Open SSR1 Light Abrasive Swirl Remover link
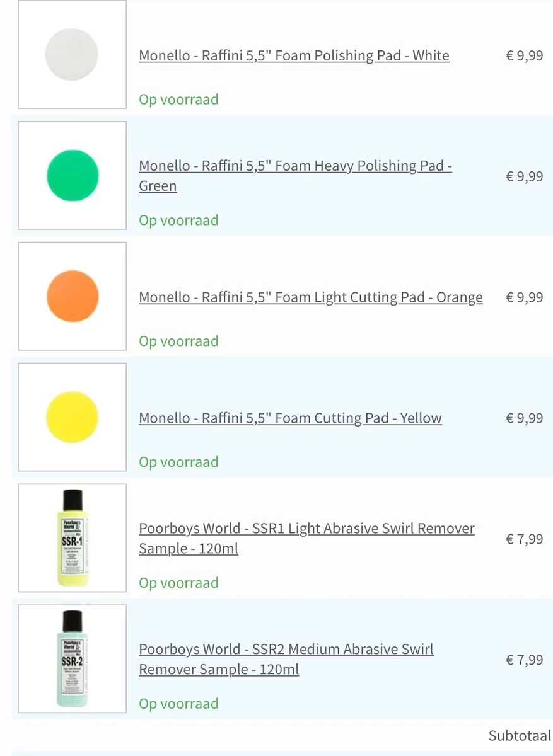Viewport: 553px width, 756px height. [x=306, y=539]
